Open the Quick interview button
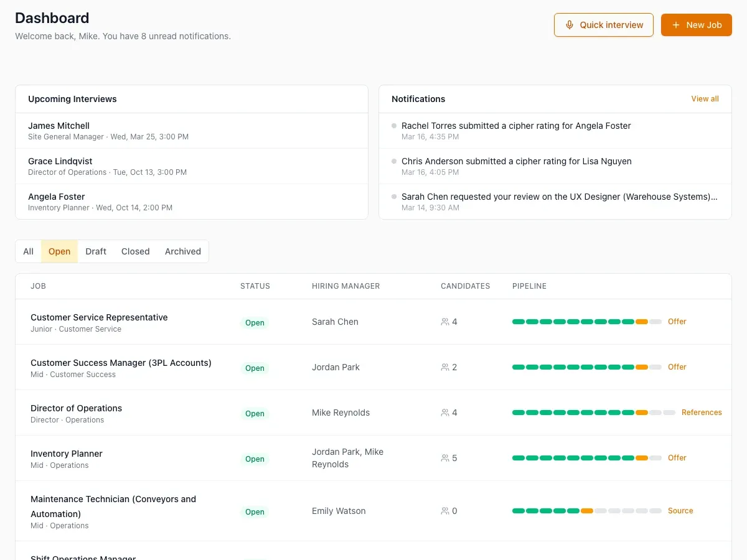Screen dimensions: 747x560 [x=604, y=25]
